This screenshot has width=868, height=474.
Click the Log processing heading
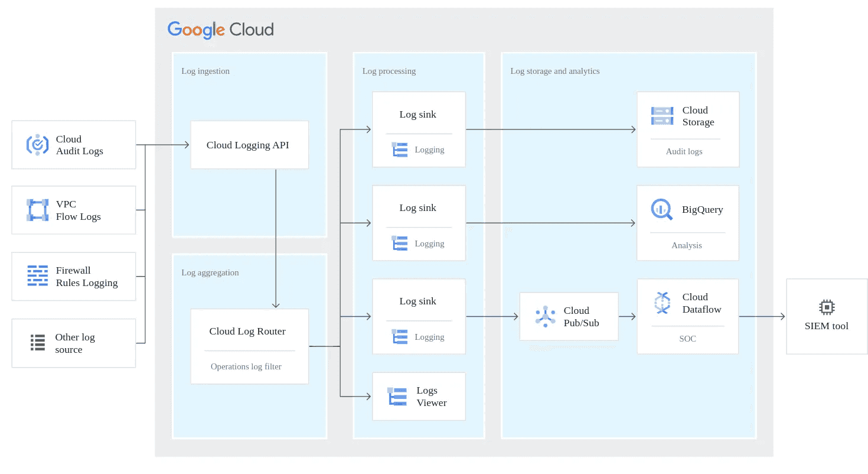pos(389,71)
